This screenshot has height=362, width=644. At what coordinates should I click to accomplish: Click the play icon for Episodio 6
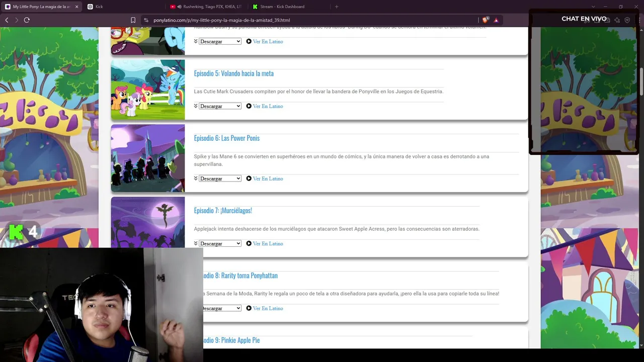(x=249, y=178)
